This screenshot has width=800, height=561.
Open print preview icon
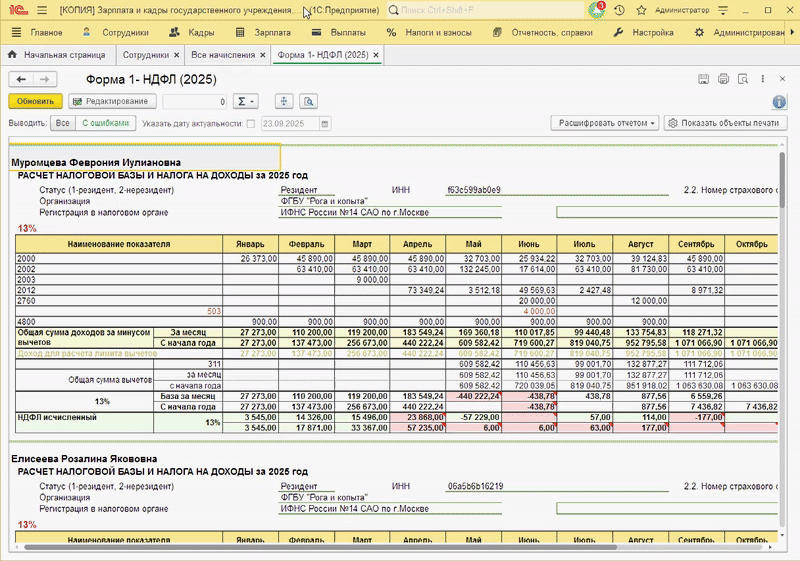point(743,79)
